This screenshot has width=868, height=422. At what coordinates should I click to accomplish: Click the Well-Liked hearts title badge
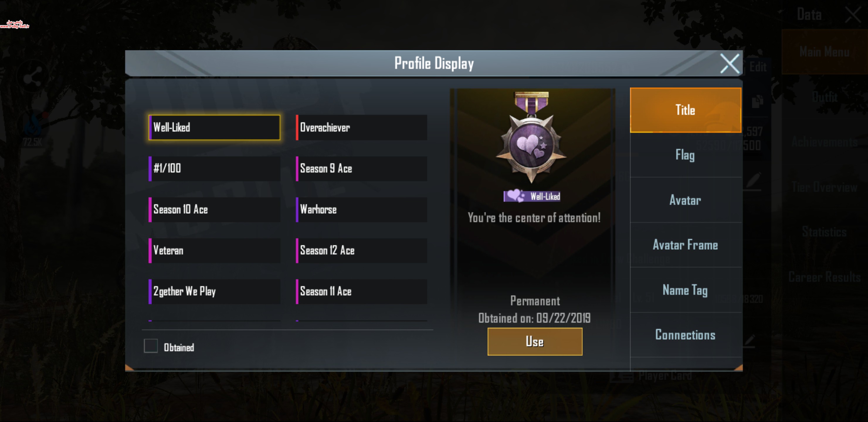(532, 196)
